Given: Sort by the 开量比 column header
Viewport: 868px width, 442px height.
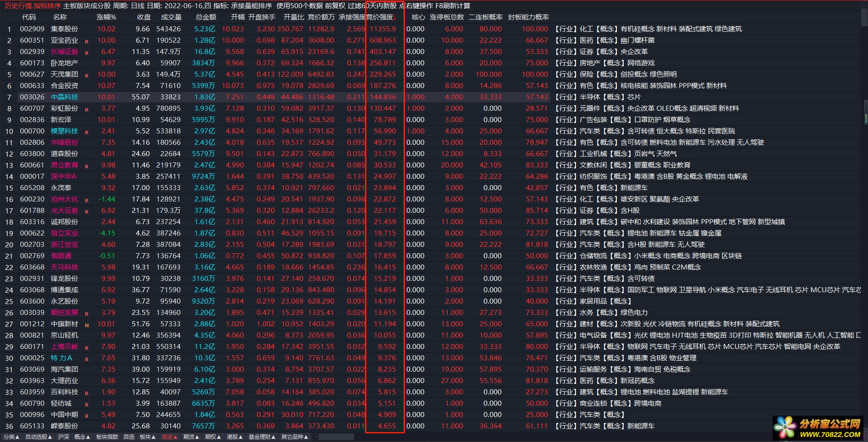Looking at the screenshot, I should point(294,17).
